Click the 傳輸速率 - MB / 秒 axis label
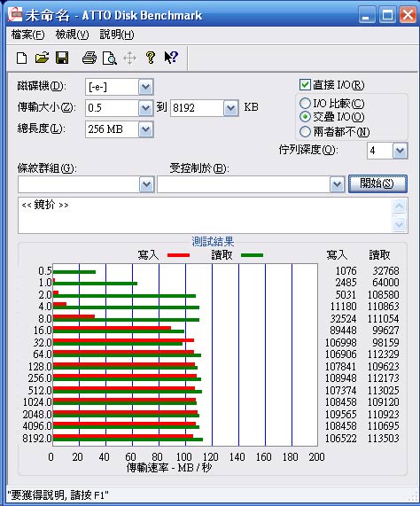420x506 pixels. pos(169,467)
